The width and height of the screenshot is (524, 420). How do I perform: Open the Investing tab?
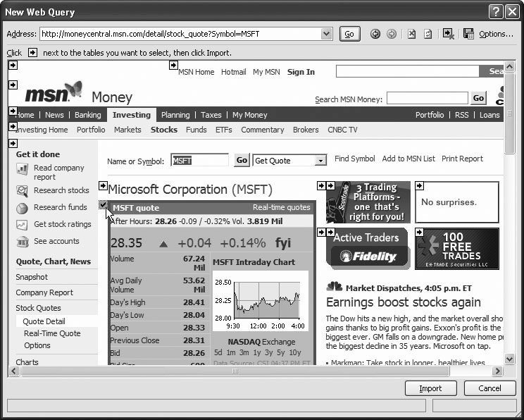[132, 115]
